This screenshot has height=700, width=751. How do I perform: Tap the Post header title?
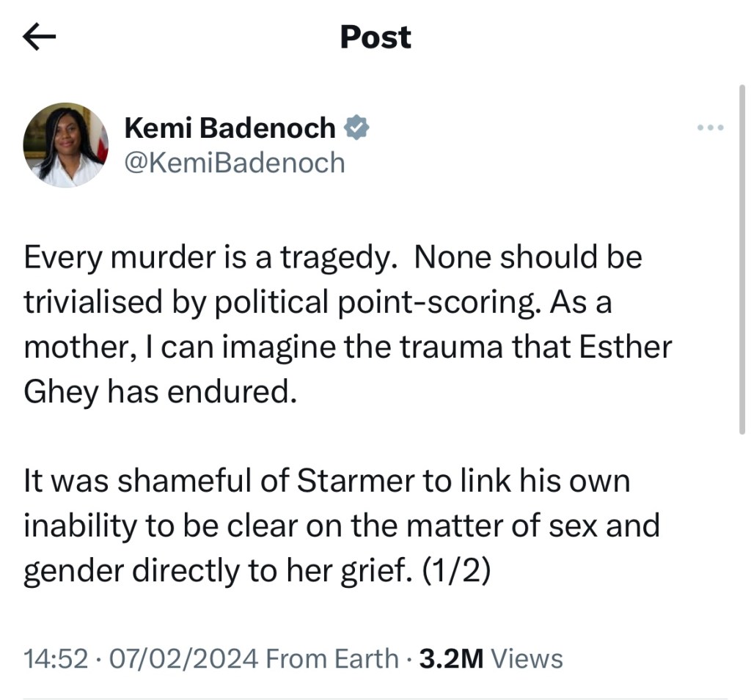pyautogui.click(x=375, y=37)
